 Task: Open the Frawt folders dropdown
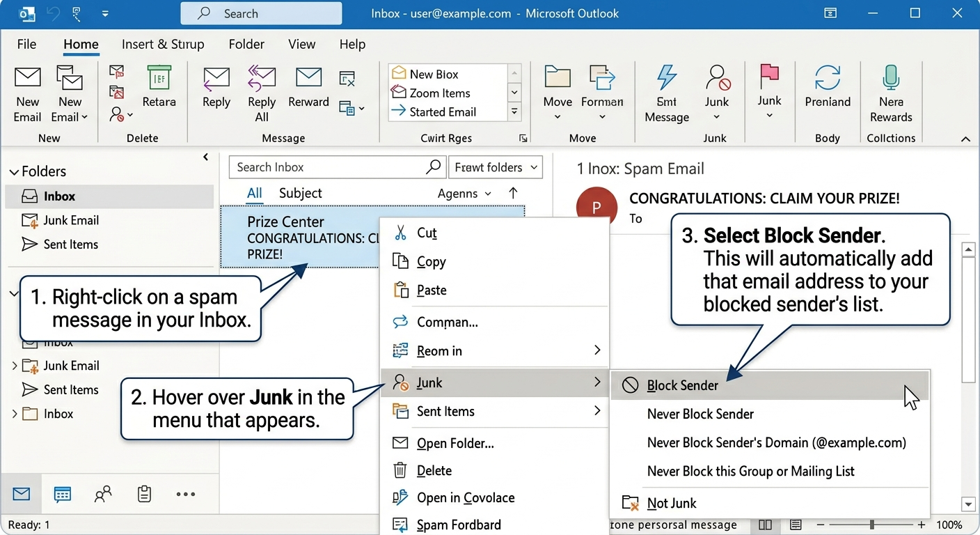pyautogui.click(x=495, y=167)
